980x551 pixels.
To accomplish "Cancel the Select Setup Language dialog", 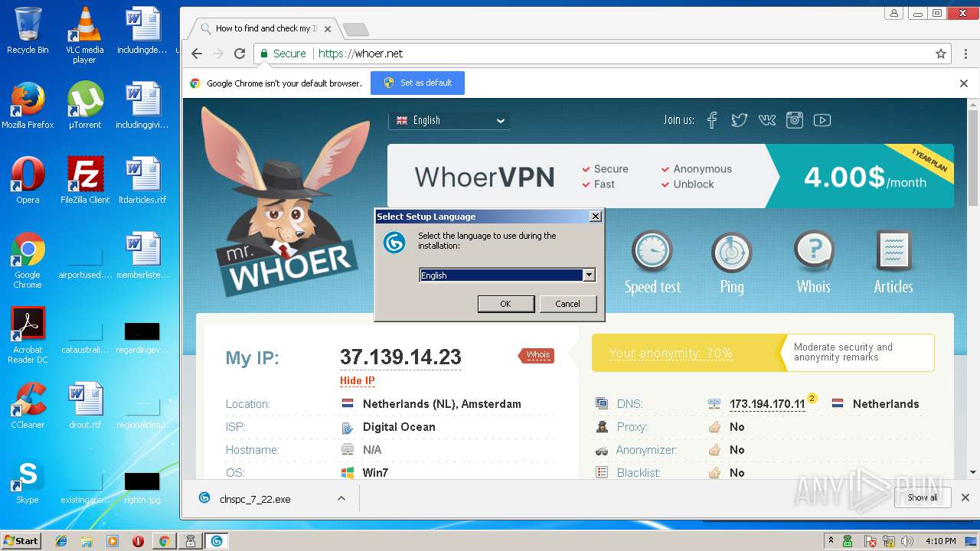I will (x=567, y=304).
